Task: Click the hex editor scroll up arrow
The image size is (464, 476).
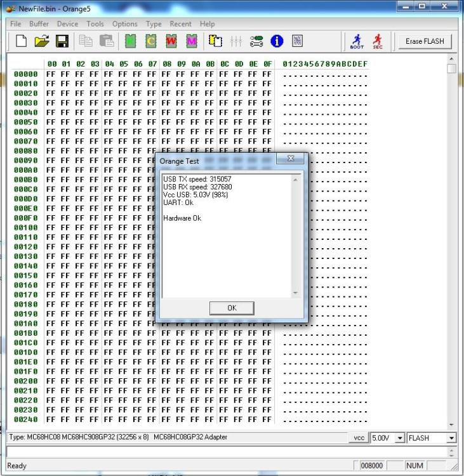Action: [x=451, y=58]
